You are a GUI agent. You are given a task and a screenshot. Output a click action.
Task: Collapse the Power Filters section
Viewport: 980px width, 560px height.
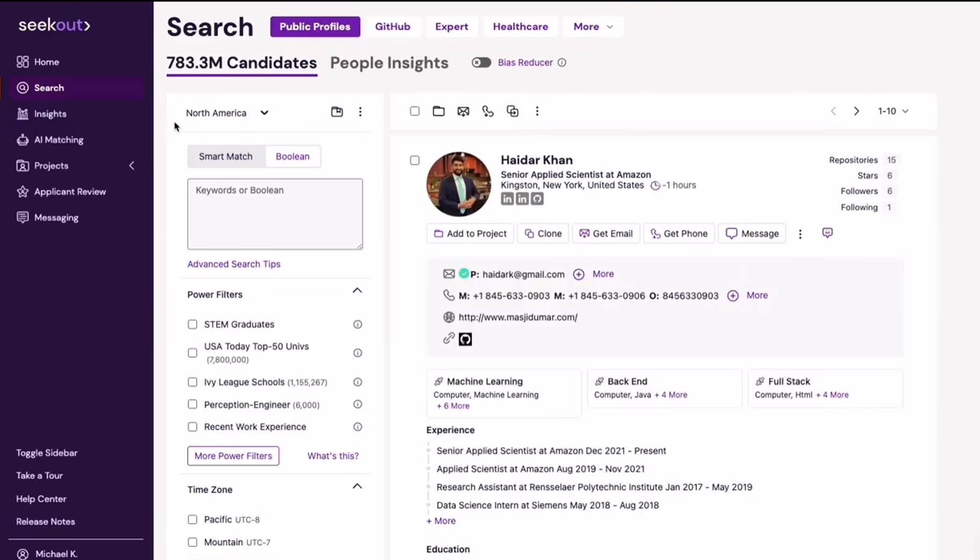(x=357, y=290)
